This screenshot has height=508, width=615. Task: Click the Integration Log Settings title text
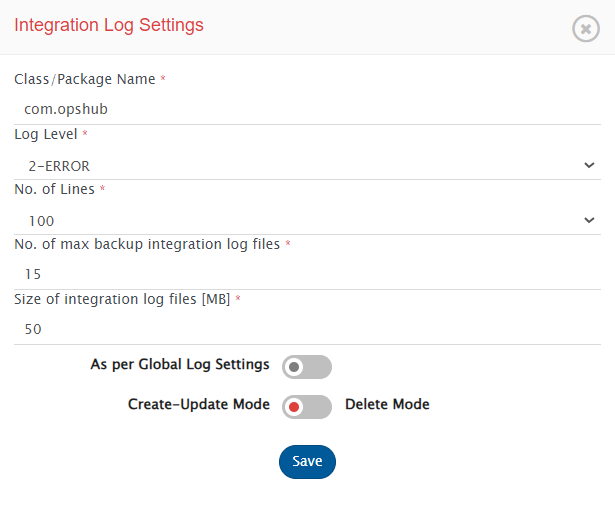tap(109, 25)
